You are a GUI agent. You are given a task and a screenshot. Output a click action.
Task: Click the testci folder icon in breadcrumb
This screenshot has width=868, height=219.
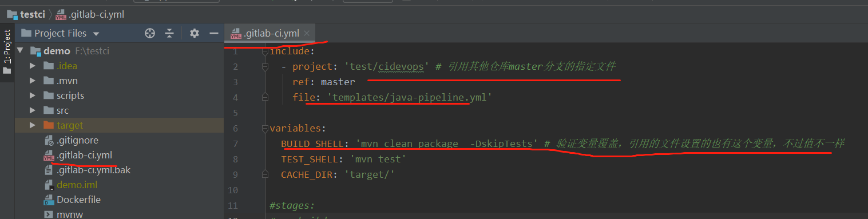click(11, 14)
